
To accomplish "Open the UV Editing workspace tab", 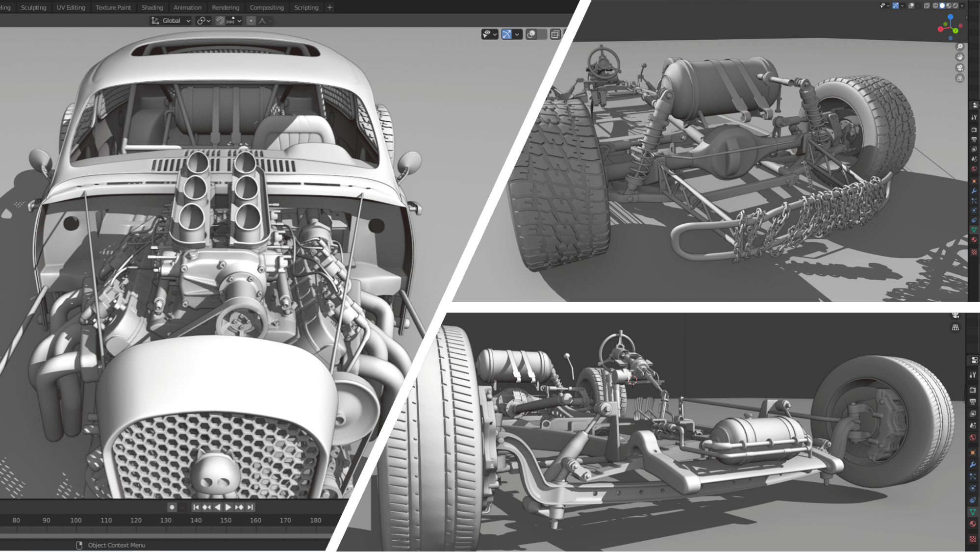I will click(71, 7).
